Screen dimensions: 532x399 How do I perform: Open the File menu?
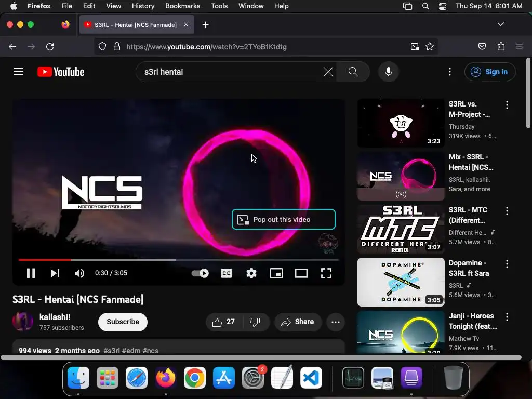[x=66, y=6]
